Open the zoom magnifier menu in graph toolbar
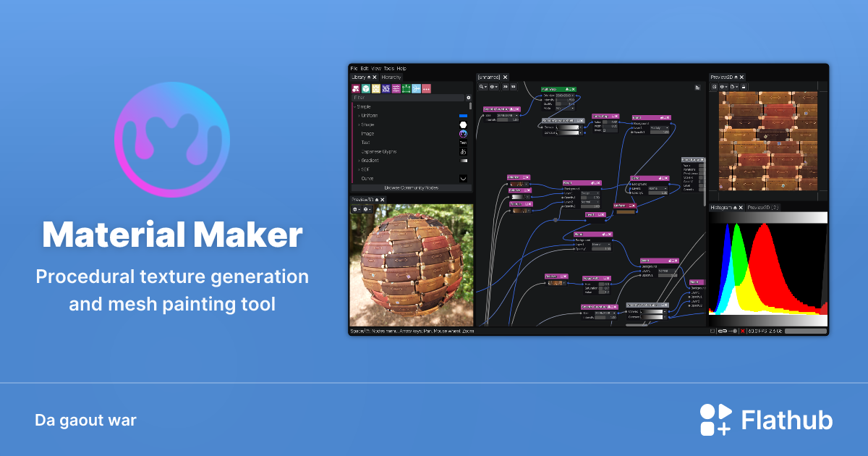The width and height of the screenshot is (868, 456). (485, 87)
